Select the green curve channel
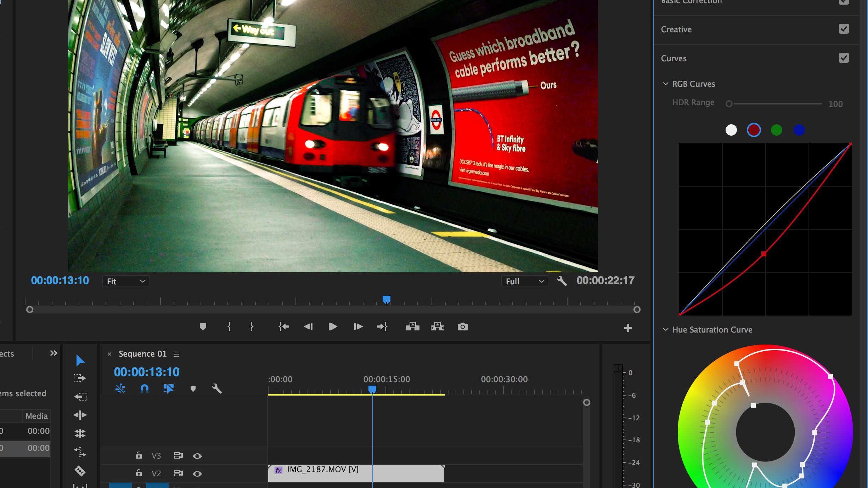Image resolution: width=868 pixels, height=488 pixels. (776, 130)
